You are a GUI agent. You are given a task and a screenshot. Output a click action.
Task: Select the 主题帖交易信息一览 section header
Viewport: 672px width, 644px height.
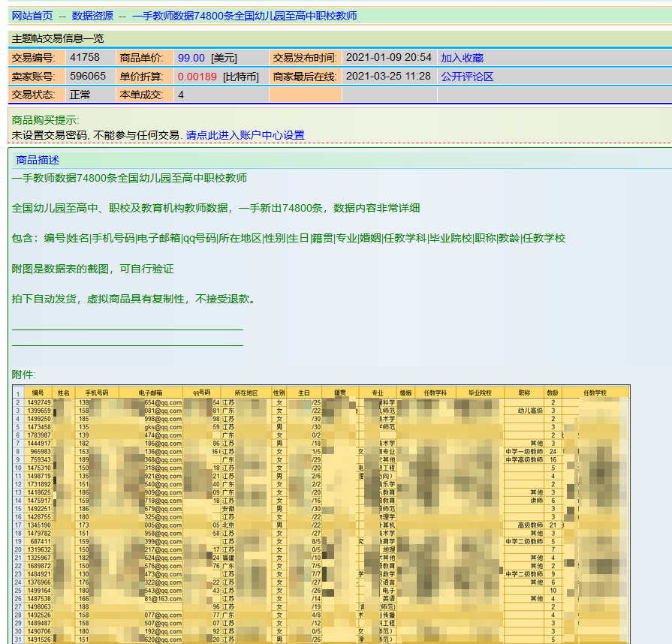[x=57, y=38]
